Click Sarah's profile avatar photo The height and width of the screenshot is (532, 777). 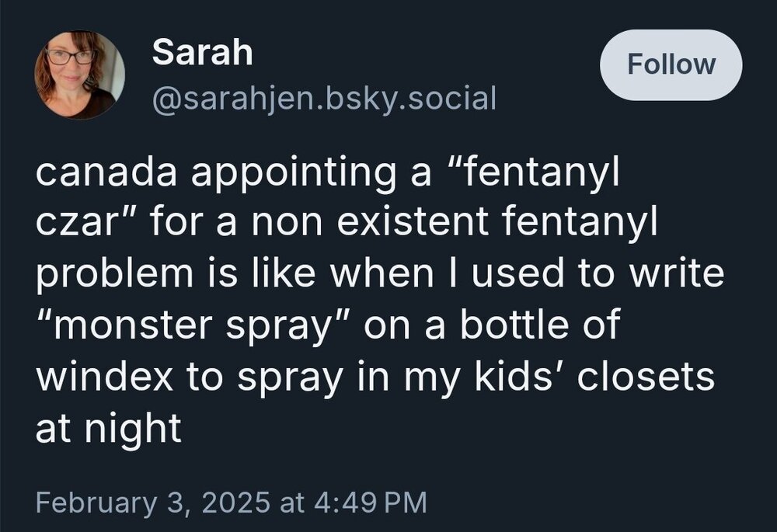[x=79, y=75]
